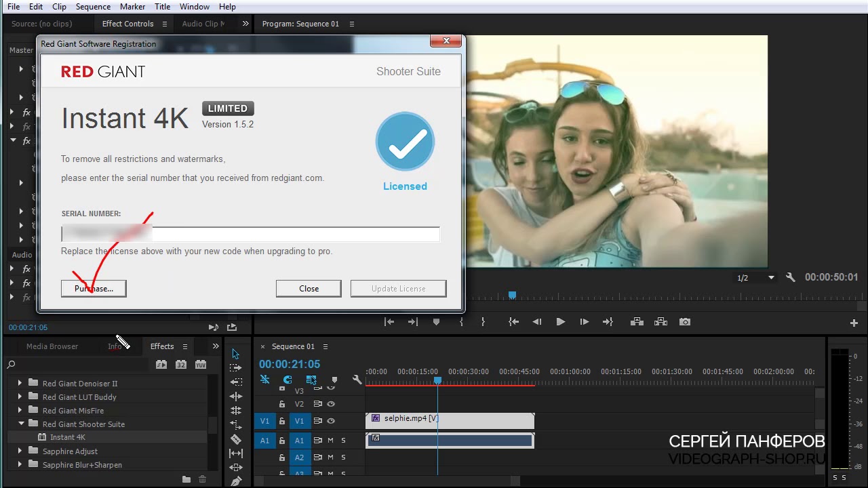Open playback resolution 1/2 dropdown
Screen dimensions: 868x488
coord(755,278)
